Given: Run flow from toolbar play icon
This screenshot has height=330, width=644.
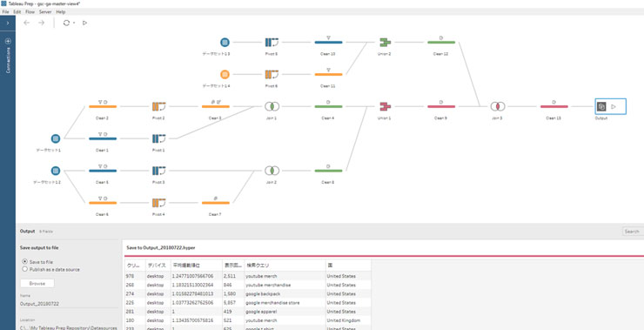Looking at the screenshot, I should pos(84,23).
